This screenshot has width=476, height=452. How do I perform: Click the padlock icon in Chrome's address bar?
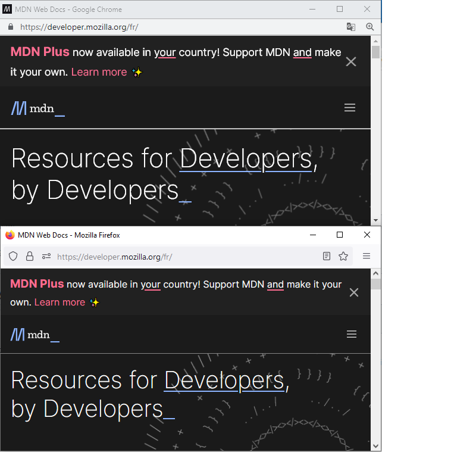coord(10,27)
